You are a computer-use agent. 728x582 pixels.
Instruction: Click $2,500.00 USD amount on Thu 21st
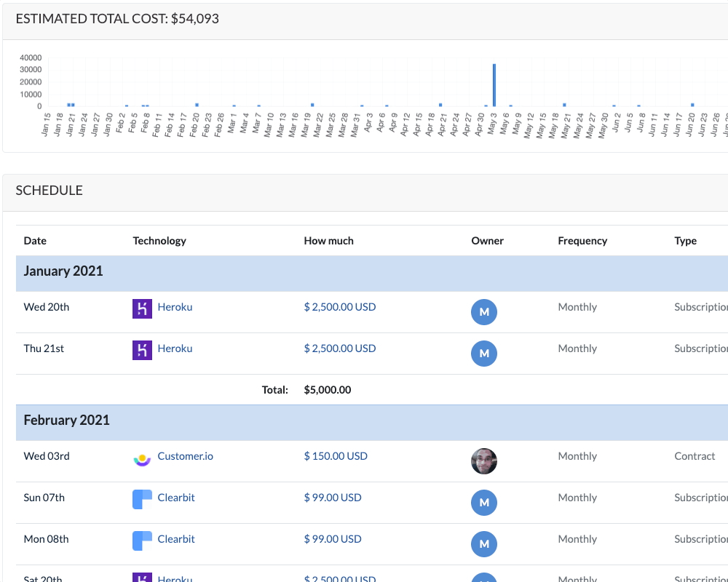pyautogui.click(x=340, y=348)
